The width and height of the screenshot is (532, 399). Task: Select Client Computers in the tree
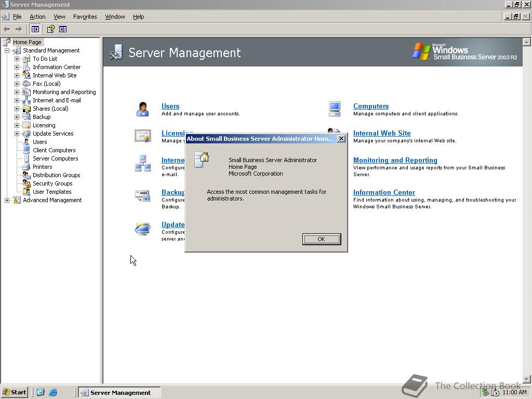54,150
